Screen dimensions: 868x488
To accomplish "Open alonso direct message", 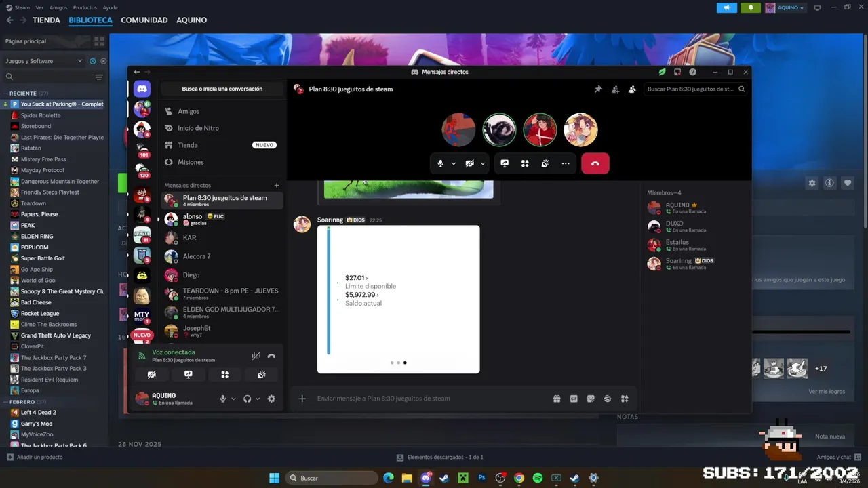I will tap(222, 219).
